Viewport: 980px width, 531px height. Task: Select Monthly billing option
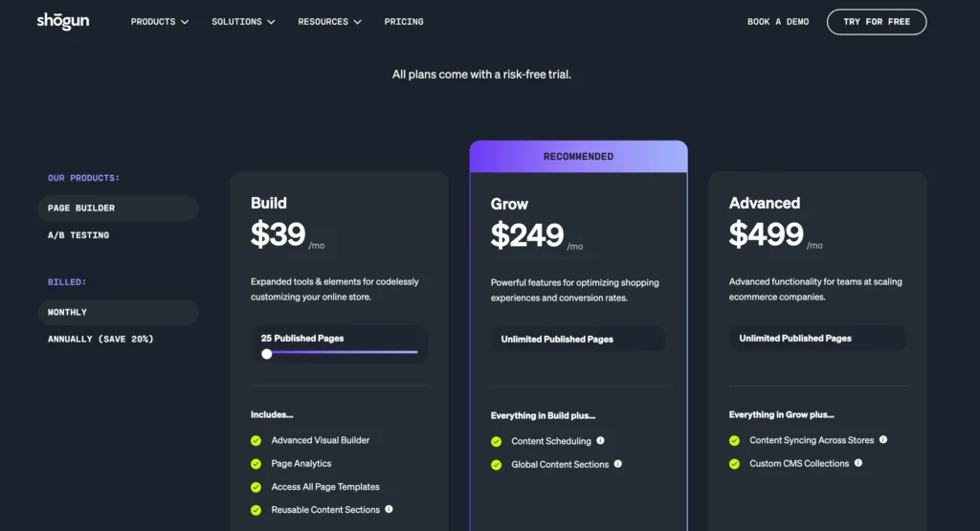[118, 312]
